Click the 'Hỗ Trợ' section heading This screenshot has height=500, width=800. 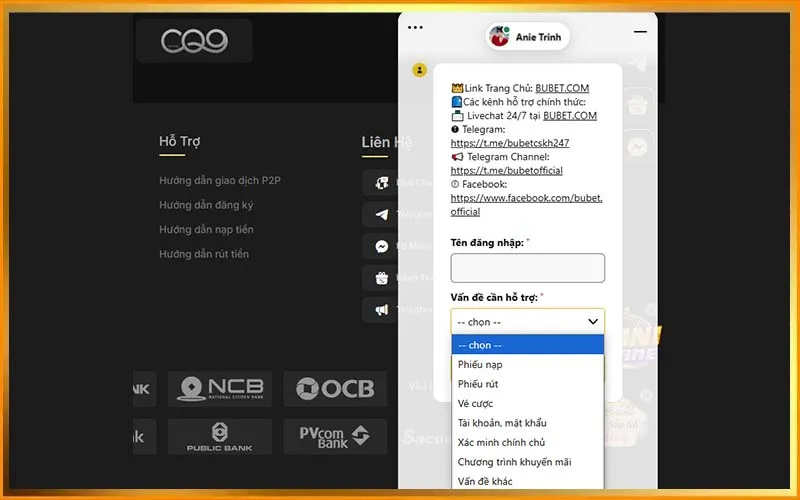click(180, 141)
